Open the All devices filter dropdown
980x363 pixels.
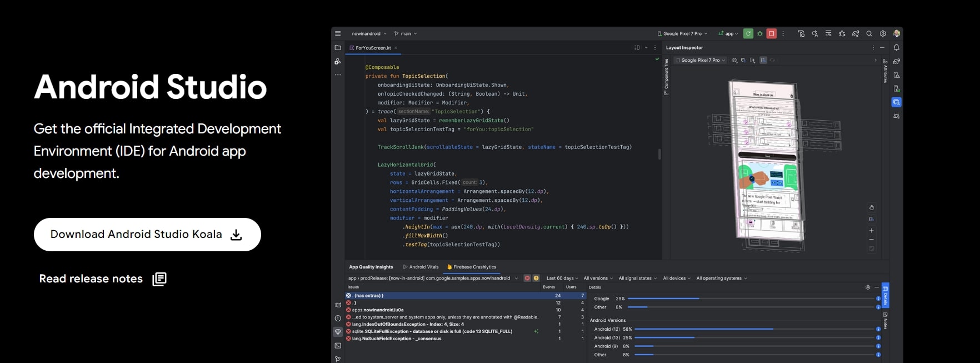[x=677, y=278]
